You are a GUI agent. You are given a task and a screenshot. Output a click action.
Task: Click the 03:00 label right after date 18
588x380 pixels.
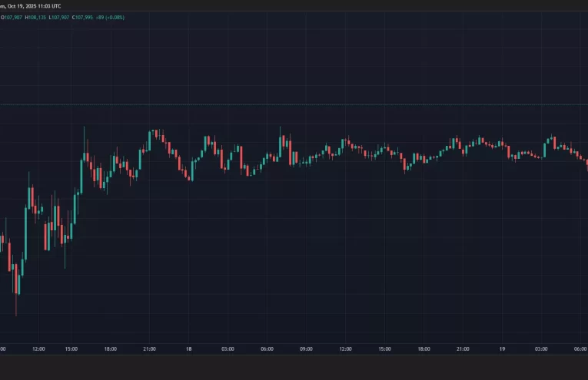click(228, 349)
